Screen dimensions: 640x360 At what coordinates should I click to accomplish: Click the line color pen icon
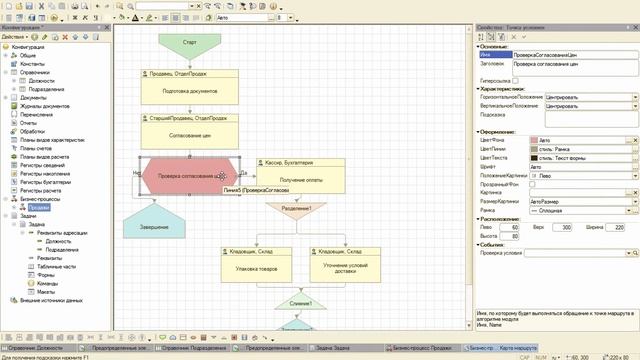click(149, 18)
